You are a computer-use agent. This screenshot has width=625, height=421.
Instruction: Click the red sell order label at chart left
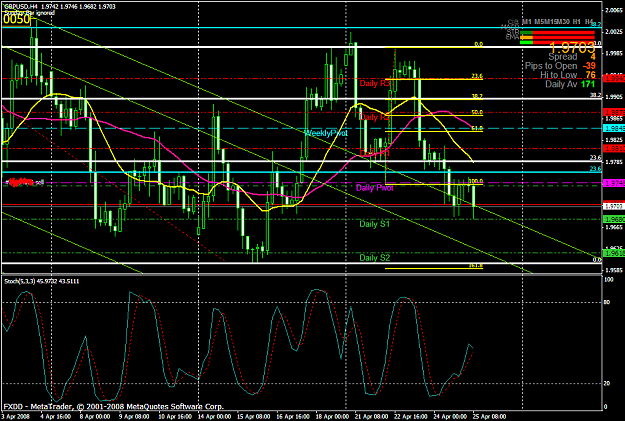click(24, 183)
